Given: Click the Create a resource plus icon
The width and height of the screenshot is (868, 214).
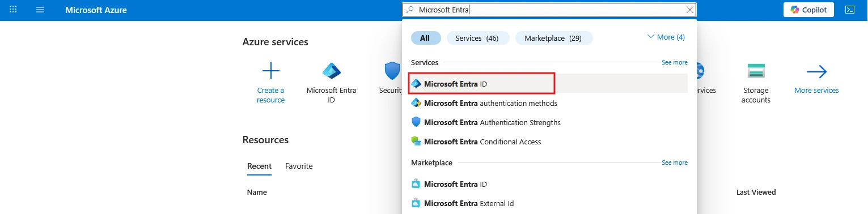Looking at the screenshot, I should [x=271, y=71].
